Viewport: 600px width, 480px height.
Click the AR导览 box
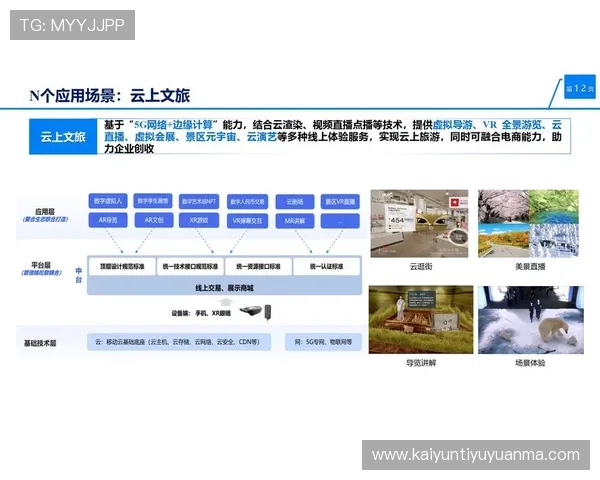point(108,220)
